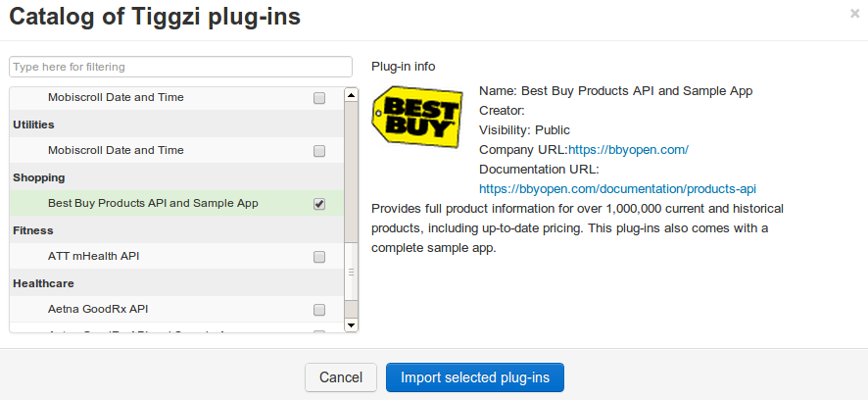Click the Shopping category header

(38, 177)
